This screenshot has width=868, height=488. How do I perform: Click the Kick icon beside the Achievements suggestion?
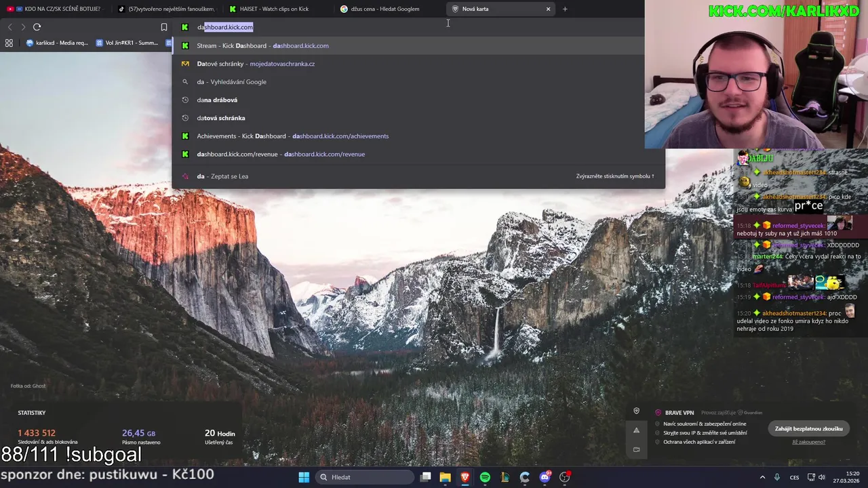coord(185,136)
